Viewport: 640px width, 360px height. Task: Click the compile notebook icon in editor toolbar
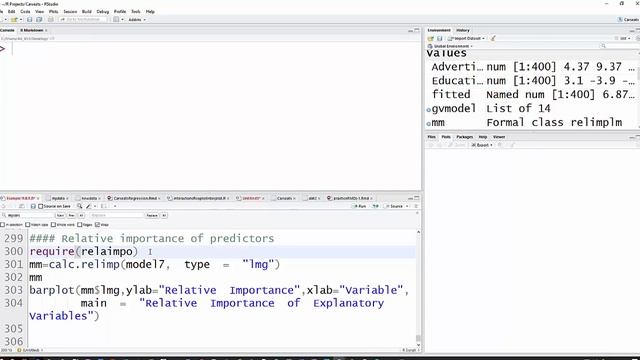pos(104,206)
